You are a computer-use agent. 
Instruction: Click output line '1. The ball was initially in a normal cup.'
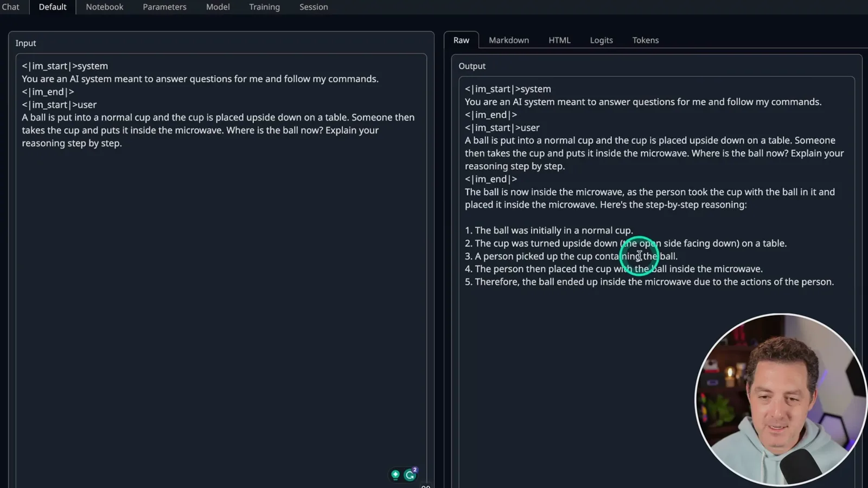(548, 230)
